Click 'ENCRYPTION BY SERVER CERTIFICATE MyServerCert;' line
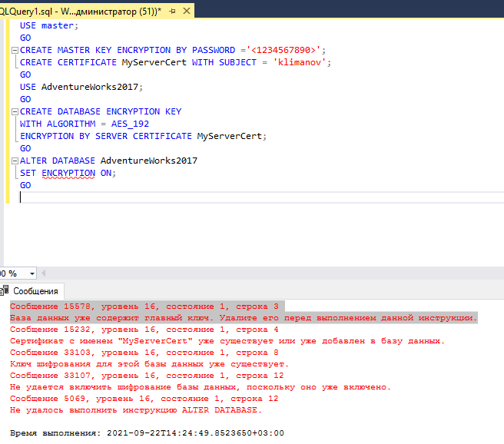The width and height of the screenshot is (504, 444). tap(144, 136)
